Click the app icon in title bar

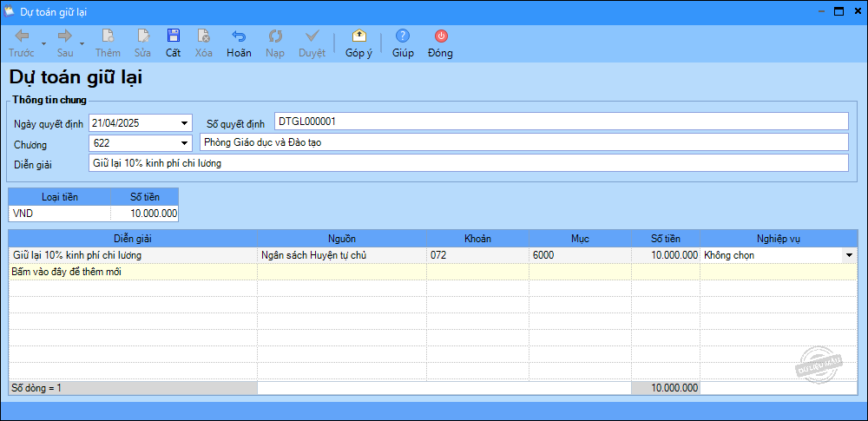(x=10, y=11)
